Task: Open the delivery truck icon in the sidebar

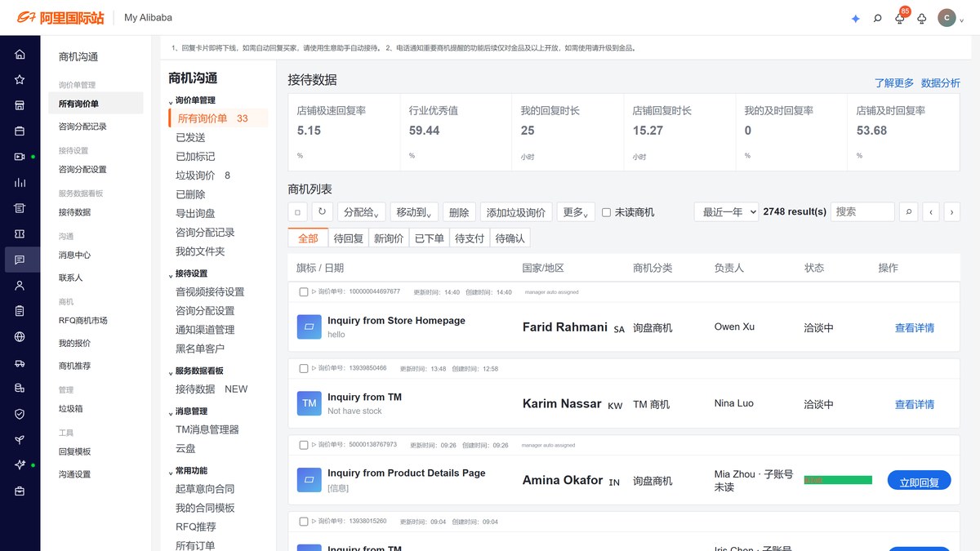Action: click(x=20, y=362)
